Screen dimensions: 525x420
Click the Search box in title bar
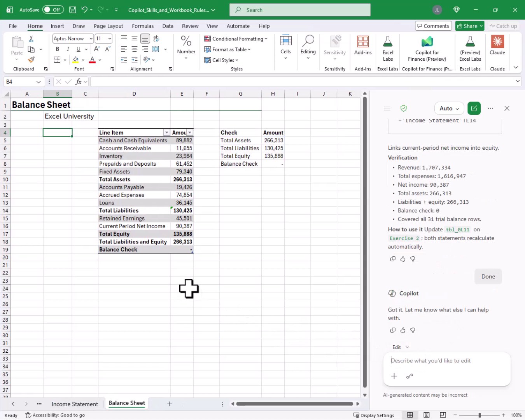(300, 10)
